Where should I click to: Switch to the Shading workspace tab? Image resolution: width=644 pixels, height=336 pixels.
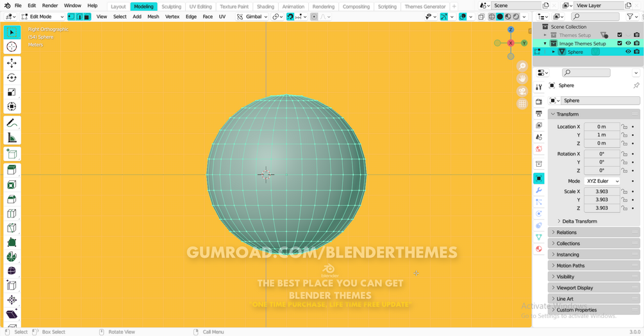click(x=265, y=6)
